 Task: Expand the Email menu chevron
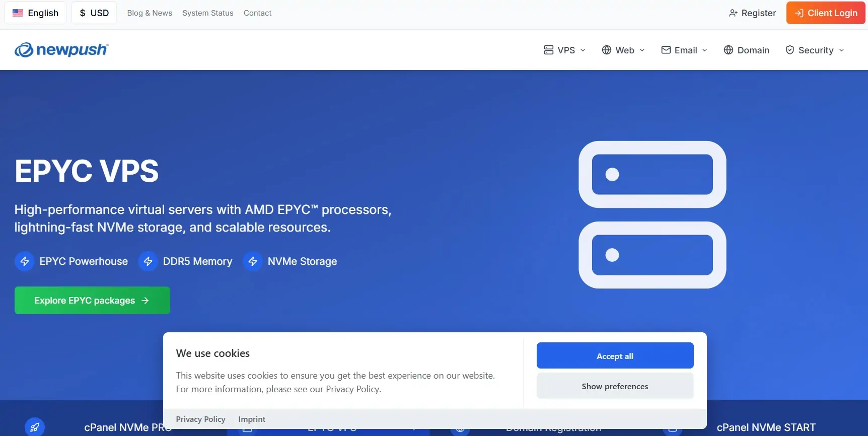[x=704, y=50]
